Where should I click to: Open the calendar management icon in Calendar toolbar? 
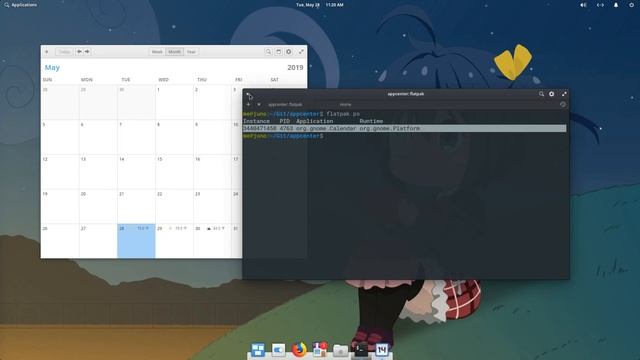pos(278,52)
